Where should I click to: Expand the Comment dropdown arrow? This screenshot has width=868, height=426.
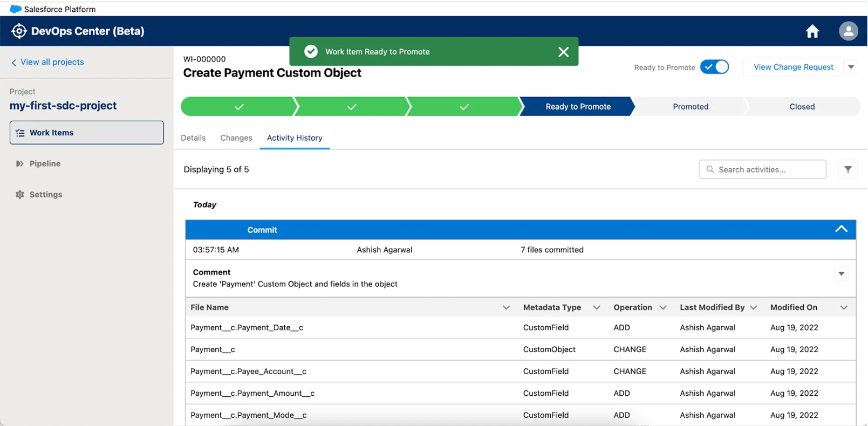pyautogui.click(x=841, y=274)
